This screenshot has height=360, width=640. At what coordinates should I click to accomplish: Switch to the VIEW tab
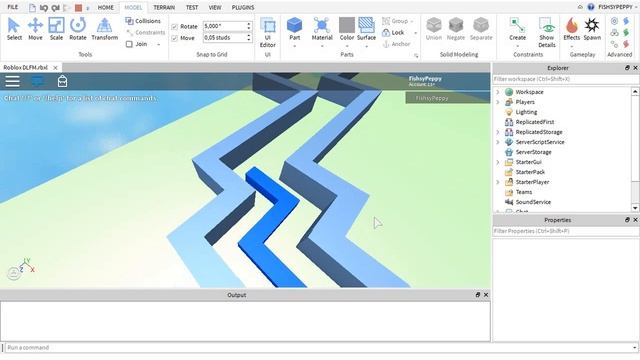click(x=215, y=7)
